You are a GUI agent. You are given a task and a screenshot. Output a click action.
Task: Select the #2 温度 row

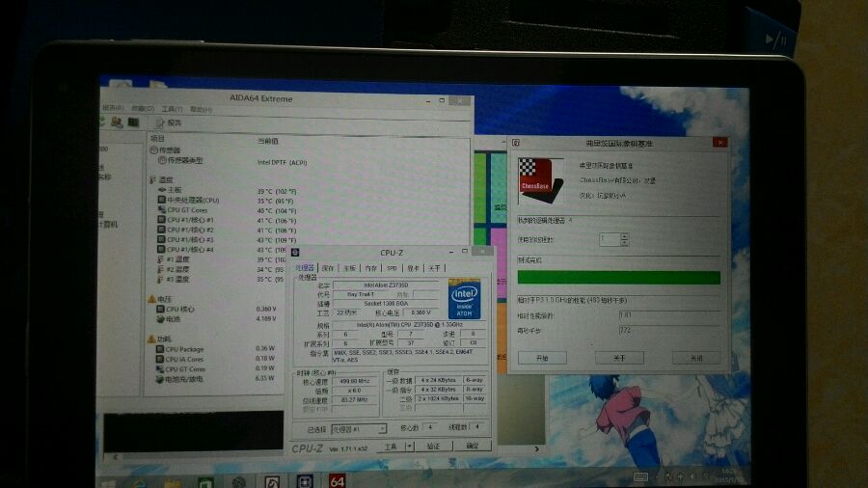[174, 269]
